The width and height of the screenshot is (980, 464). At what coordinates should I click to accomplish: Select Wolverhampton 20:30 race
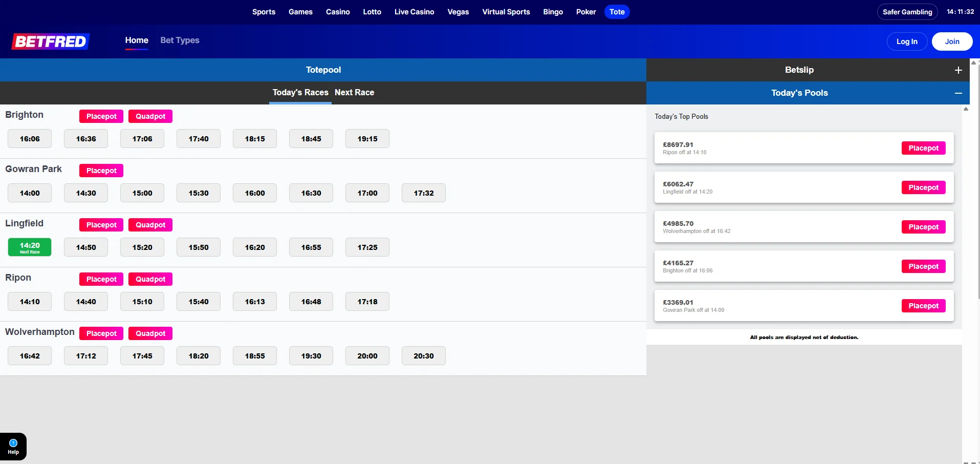coord(424,356)
